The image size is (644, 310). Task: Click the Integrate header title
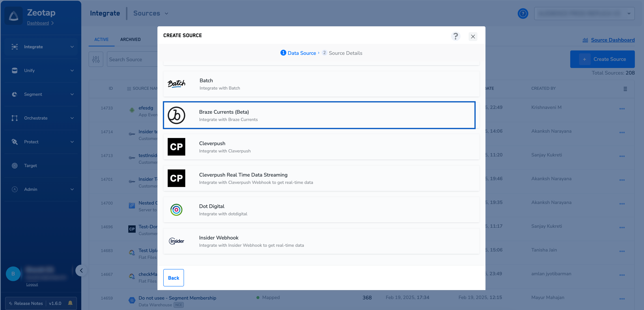[105, 13]
